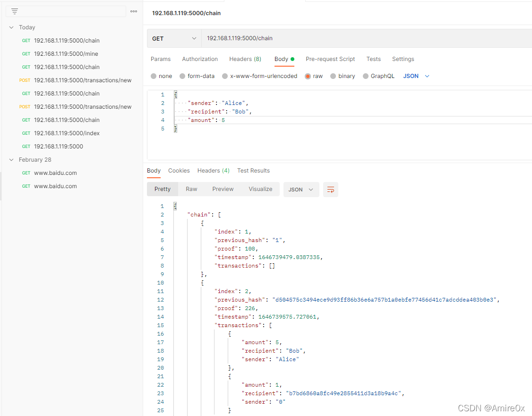Click the filter icon in the history sidebar
This screenshot has width=532, height=416.
pyautogui.click(x=15, y=11)
